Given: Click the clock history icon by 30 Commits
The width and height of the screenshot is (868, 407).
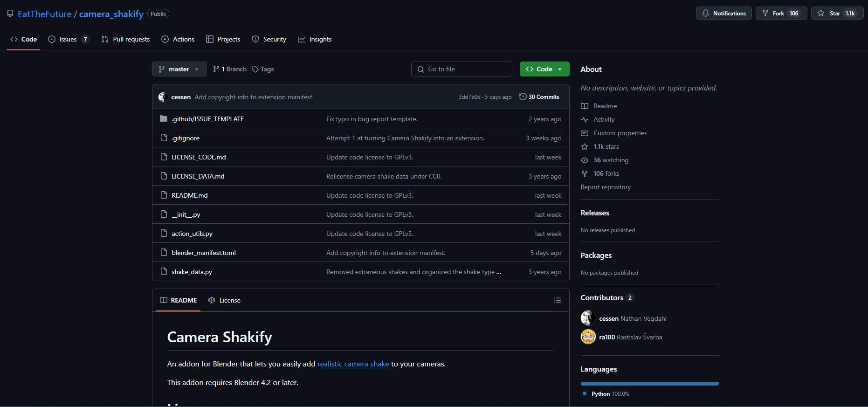Looking at the screenshot, I should point(523,97).
